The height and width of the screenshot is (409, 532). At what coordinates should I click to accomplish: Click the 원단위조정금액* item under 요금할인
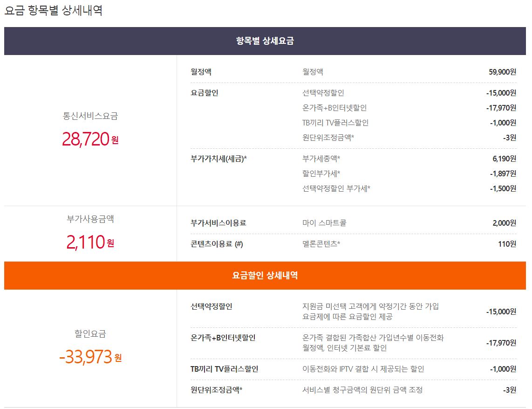(328, 138)
